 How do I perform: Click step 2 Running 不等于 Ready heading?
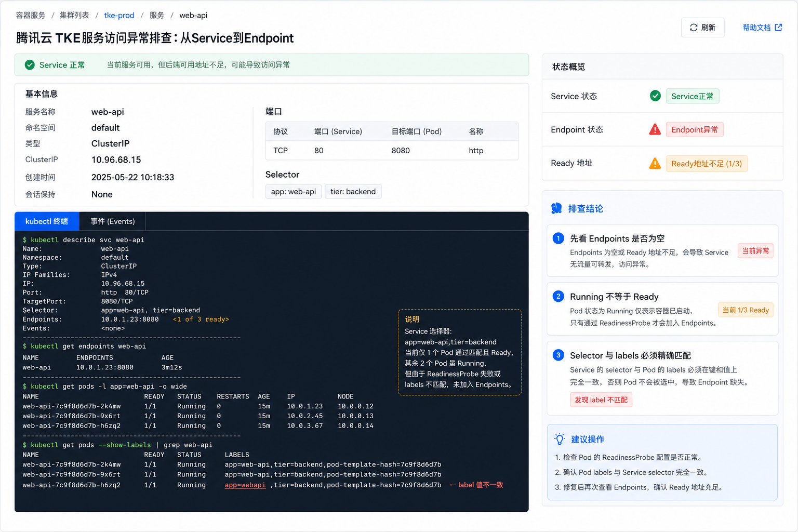(x=614, y=297)
